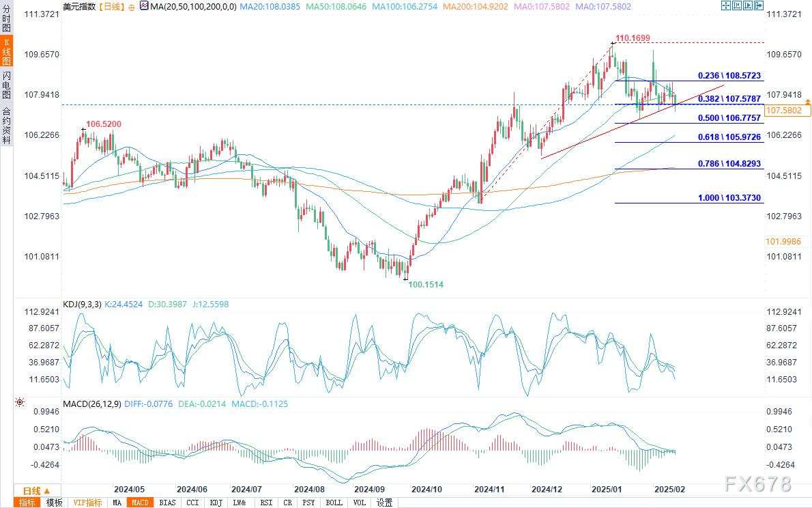Select the 指标 tab at bottom
Image resolution: width=812 pixels, height=508 pixels.
click(x=27, y=503)
